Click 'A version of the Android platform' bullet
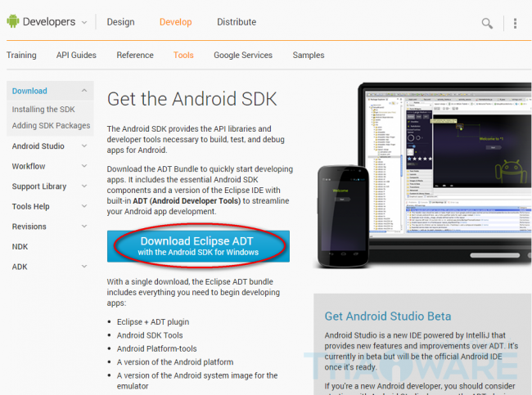 coord(175,362)
